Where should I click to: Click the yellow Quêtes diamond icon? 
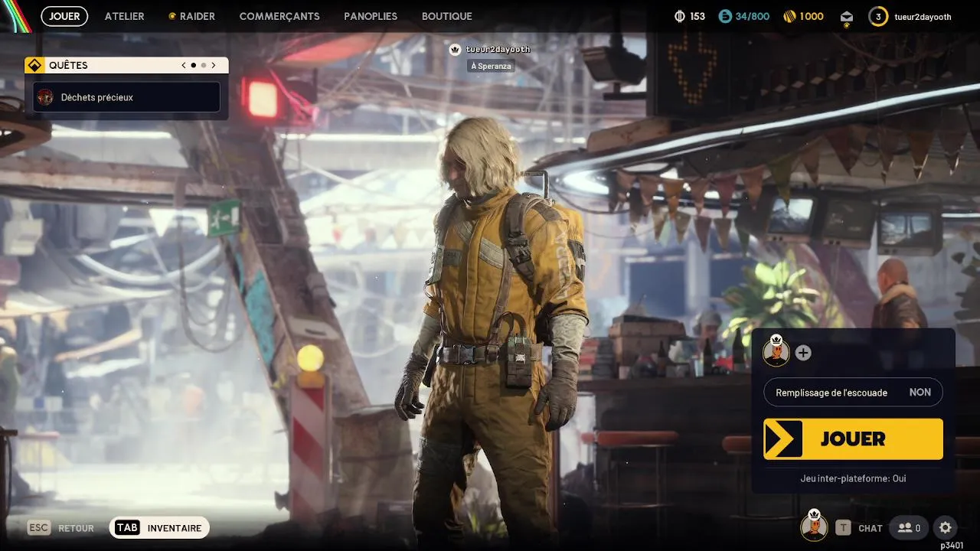34,65
